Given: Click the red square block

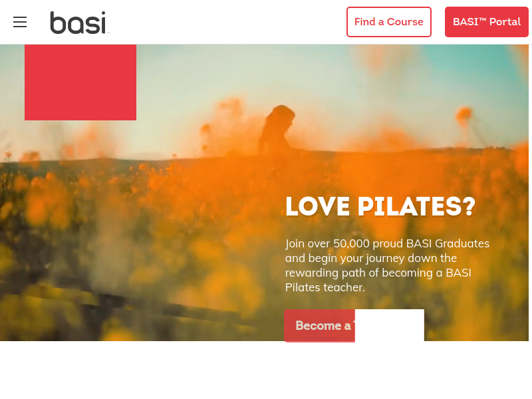Looking at the screenshot, I should (80, 82).
